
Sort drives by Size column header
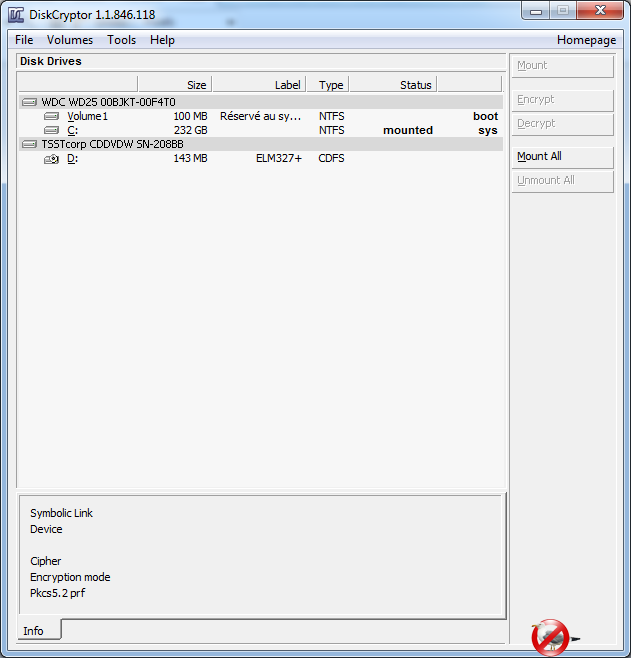point(175,85)
